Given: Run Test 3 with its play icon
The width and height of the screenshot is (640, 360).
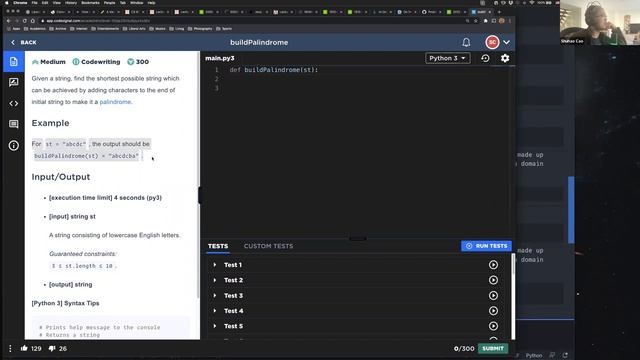Looking at the screenshot, I should (493, 296).
